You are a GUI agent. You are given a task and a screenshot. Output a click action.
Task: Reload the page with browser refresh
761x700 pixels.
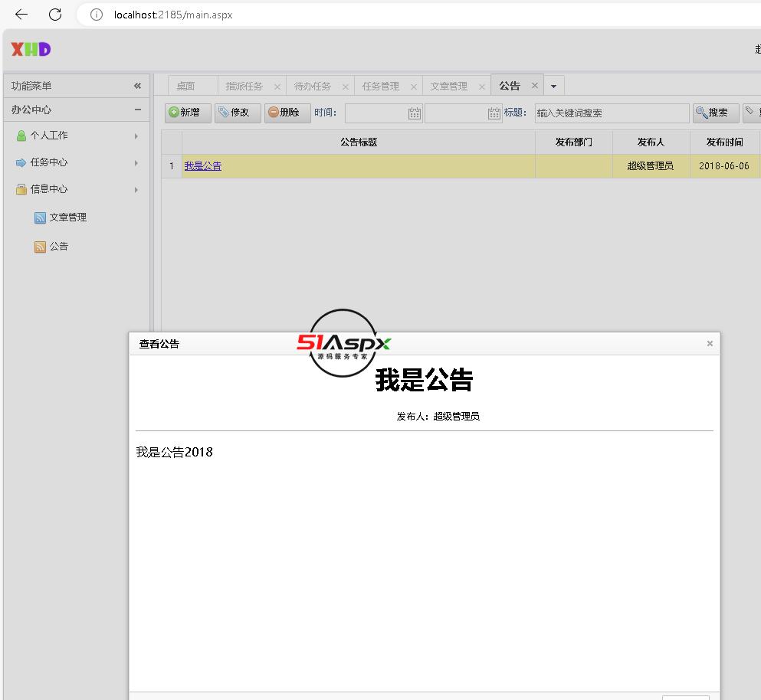(55, 15)
